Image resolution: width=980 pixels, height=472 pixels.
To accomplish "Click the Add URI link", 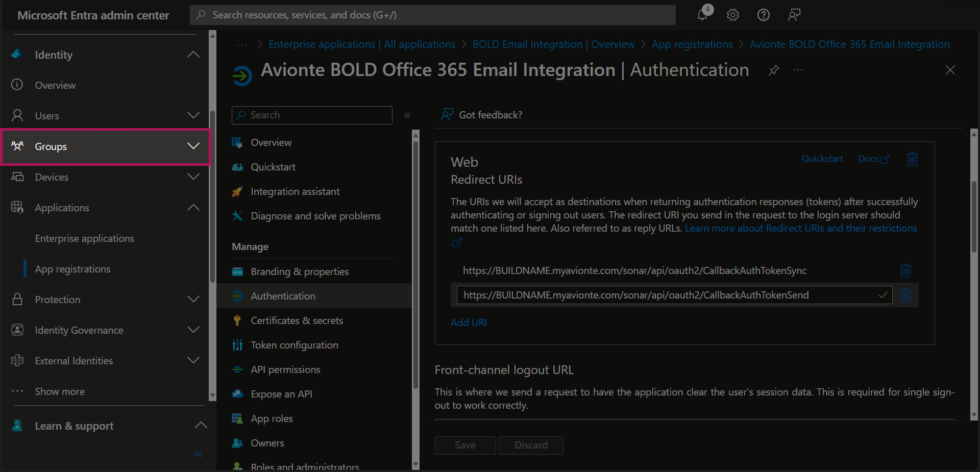I will pyautogui.click(x=469, y=322).
